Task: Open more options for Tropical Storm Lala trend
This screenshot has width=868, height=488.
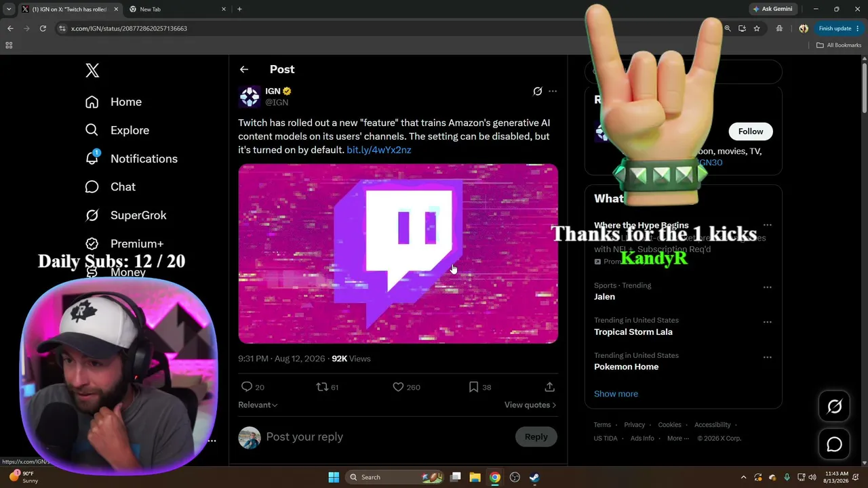Action: 768,322
